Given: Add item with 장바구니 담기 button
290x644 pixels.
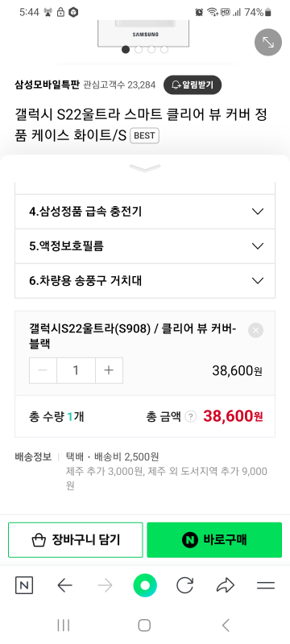Looking at the screenshot, I should pos(76,539).
